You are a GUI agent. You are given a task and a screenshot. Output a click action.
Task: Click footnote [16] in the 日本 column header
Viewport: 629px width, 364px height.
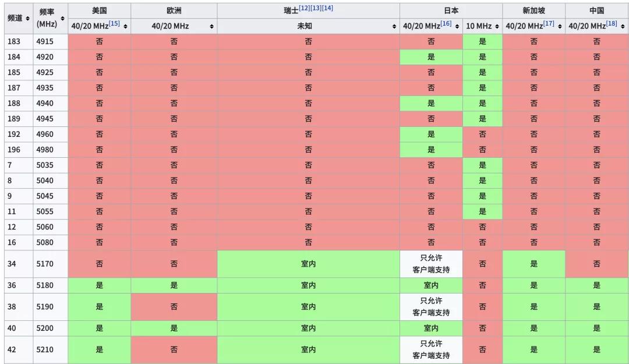pyautogui.click(x=445, y=24)
